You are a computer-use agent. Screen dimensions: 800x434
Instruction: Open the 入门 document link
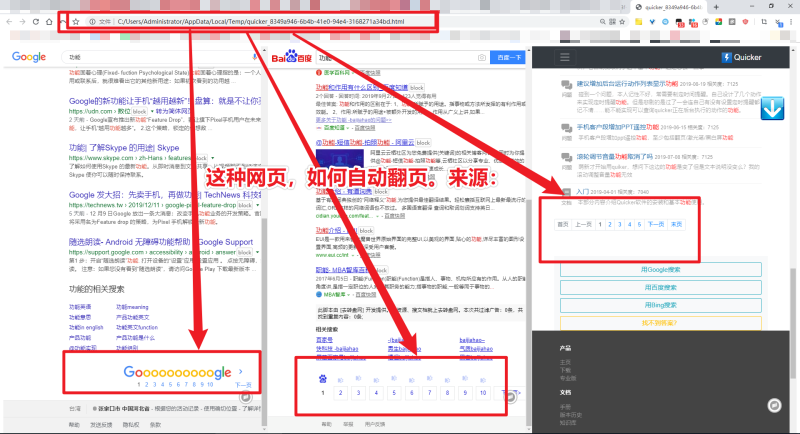click(583, 192)
